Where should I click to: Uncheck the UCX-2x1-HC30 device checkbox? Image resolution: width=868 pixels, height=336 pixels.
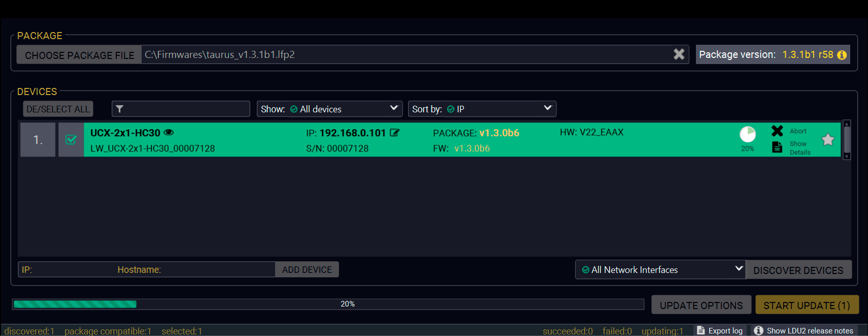71,139
